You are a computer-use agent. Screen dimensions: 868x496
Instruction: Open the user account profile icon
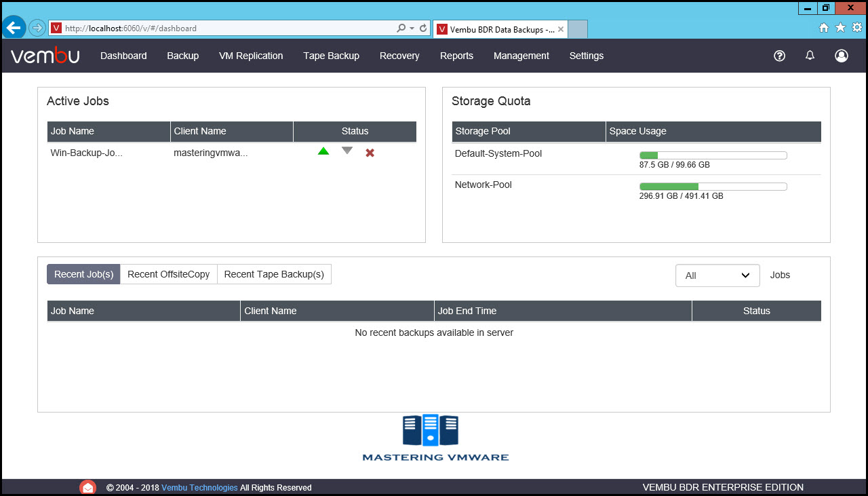pyautogui.click(x=842, y=56)
